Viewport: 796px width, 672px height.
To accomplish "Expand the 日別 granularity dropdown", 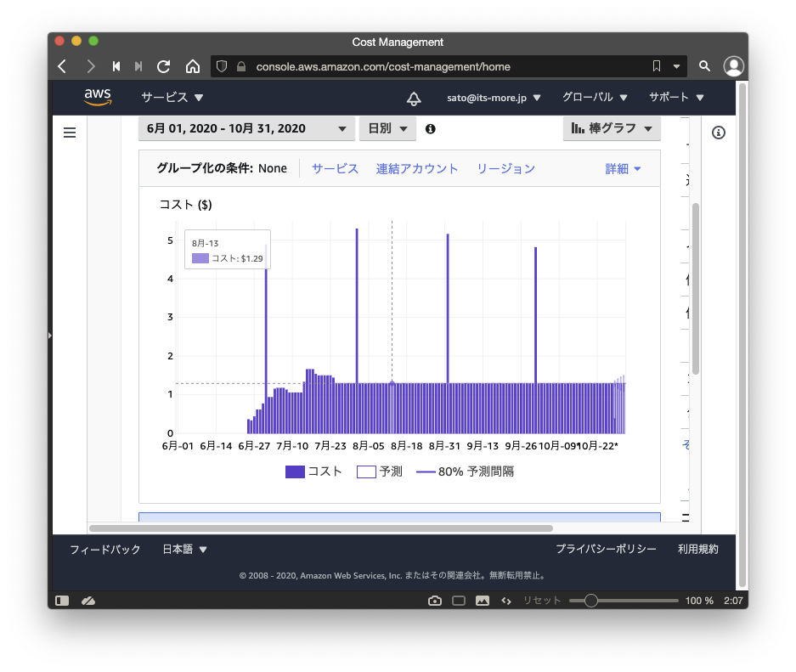I will coord(387,129).
